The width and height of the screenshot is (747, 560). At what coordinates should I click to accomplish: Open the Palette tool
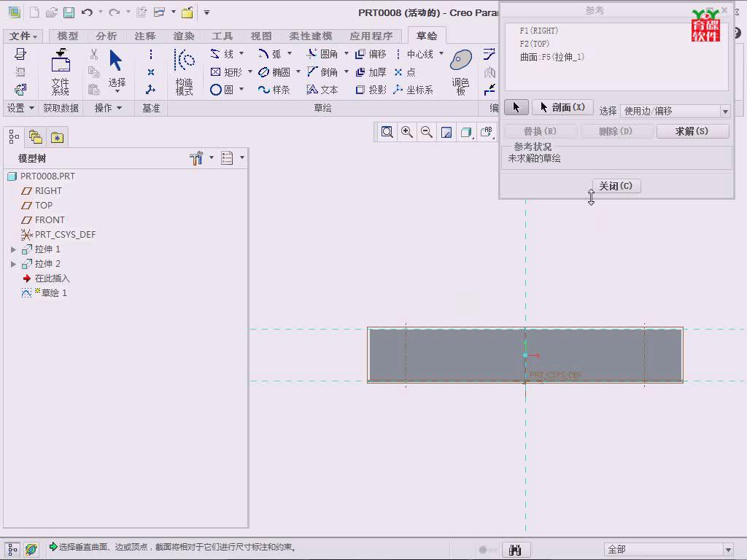point(461,71)
